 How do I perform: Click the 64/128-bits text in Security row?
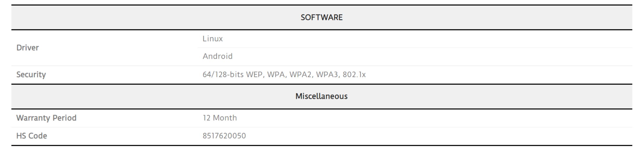click(x=223, y=75)
